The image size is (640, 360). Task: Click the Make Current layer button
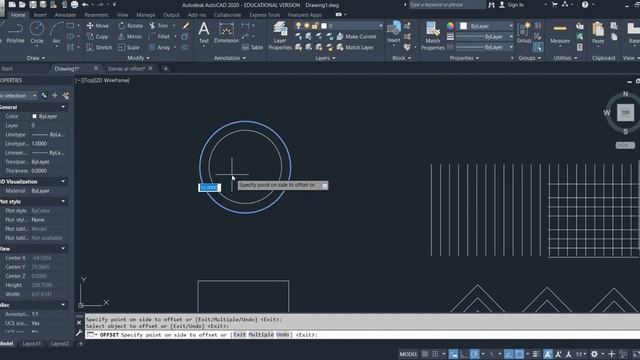point(356,36)
